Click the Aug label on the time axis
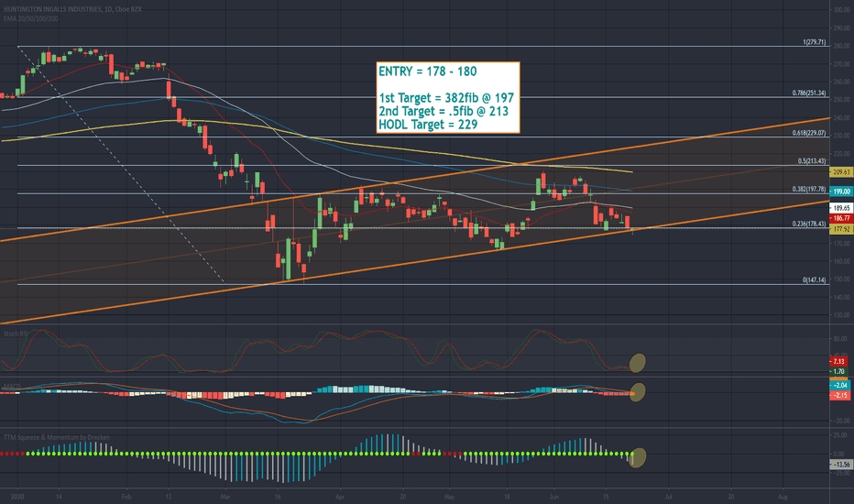This screenshot has height=504, width=854. pyautogui.click(x=783, y=497)
